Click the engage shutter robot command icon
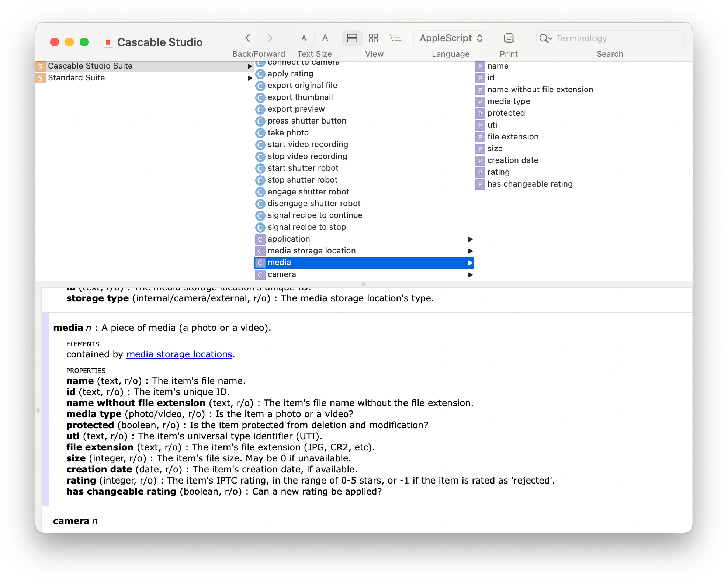This screenshot has height=582, width=728. coord(260,192)
